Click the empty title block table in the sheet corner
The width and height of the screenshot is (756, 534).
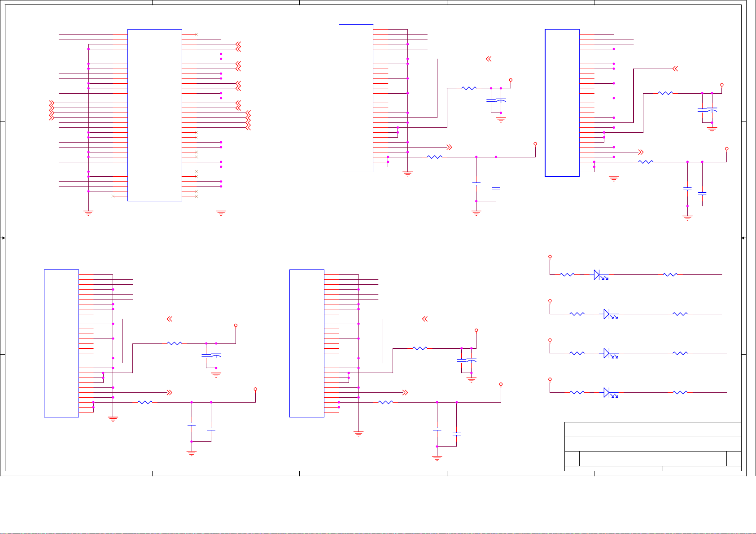(653, 447)
